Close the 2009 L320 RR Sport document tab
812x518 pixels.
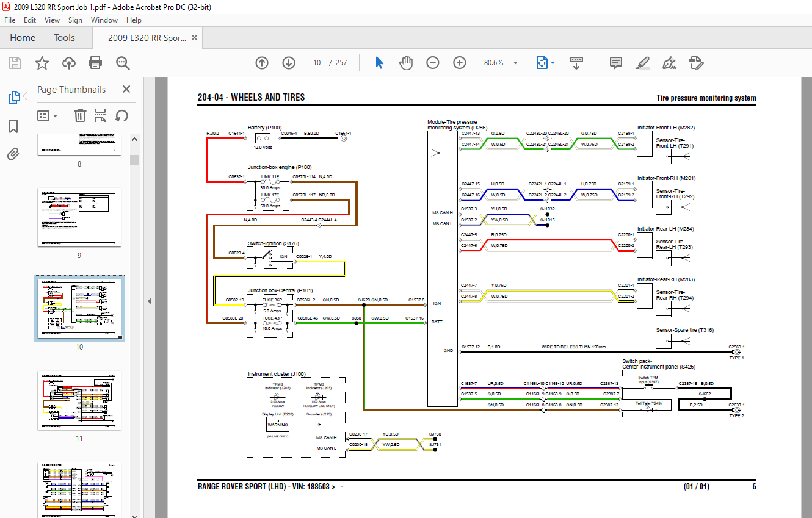195,38
